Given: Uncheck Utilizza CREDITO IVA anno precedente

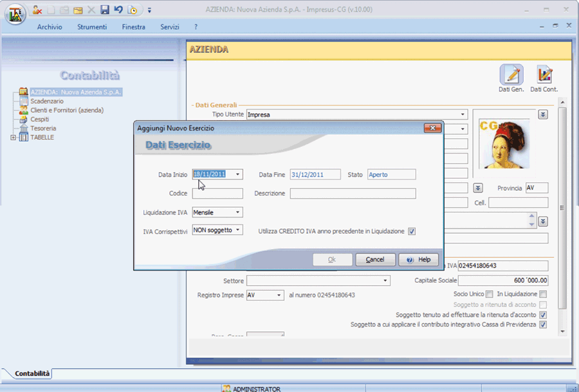Looking at the screenshot, I should pos(412,231).
